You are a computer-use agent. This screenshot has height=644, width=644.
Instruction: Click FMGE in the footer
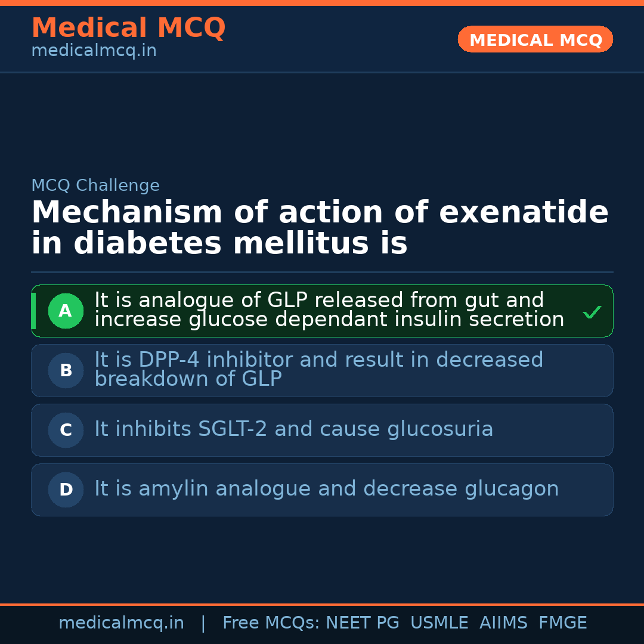pyautogui.click(x=562, y=623)
